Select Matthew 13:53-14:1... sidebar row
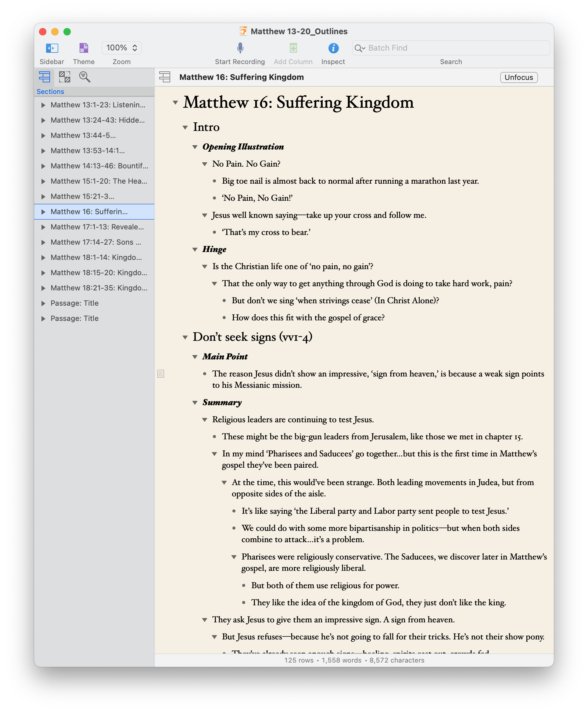588x712 pixels. click(x=94, y=151)
